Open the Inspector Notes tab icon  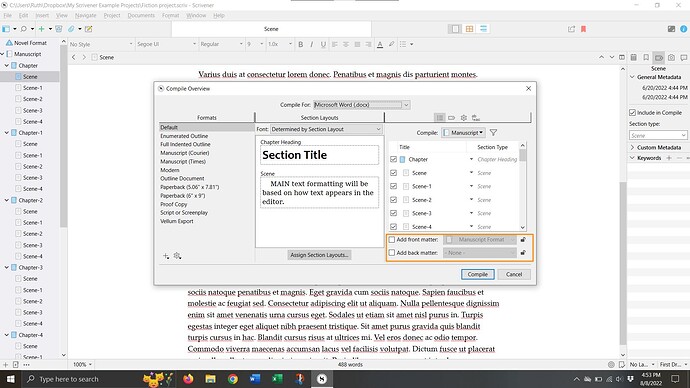634,58
